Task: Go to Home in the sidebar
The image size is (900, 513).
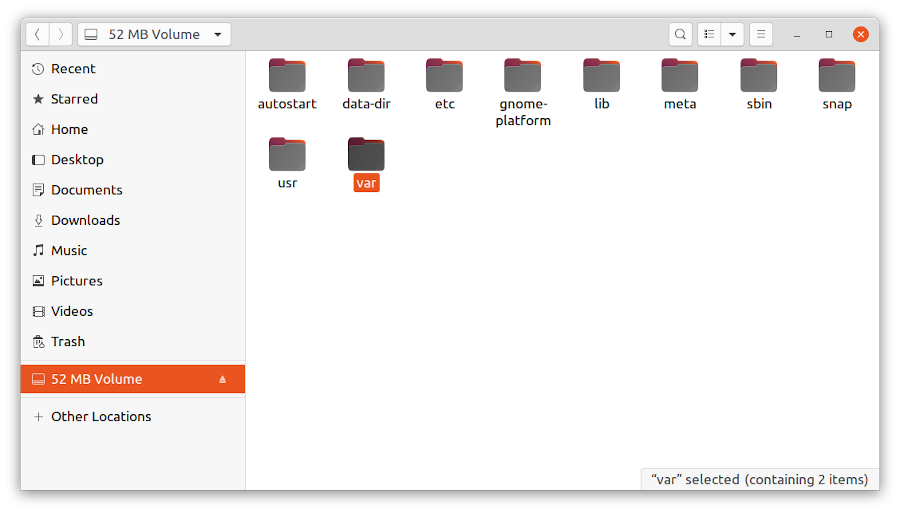Action: click(x=133, y=130)
